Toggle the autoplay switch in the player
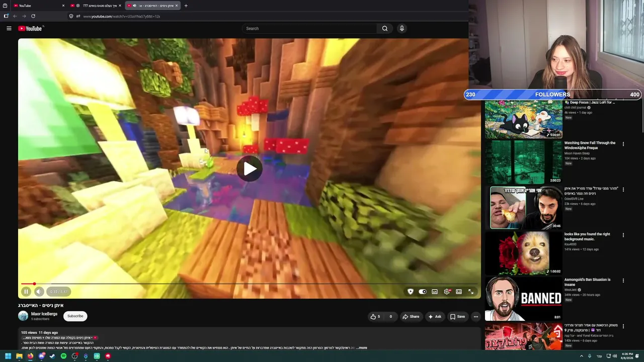This screenshot has width=644, height=362. (x=423, y=292)
